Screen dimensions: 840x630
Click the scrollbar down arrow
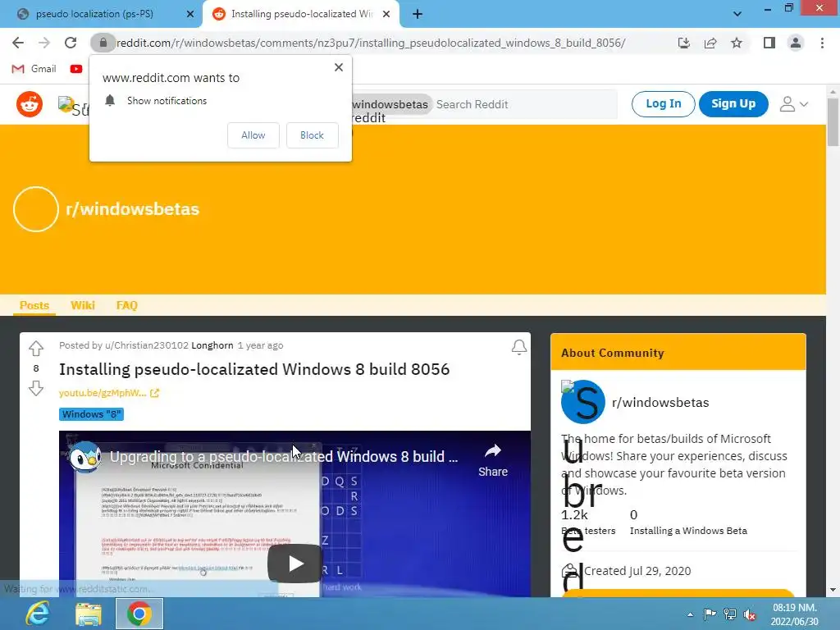click(x=833, y=590)
